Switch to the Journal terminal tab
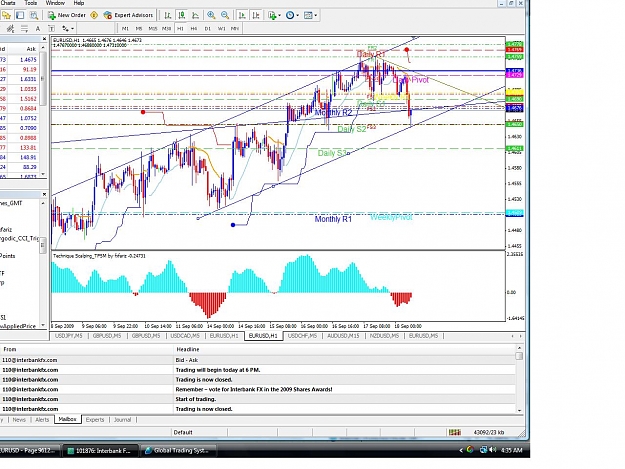Image resolution: width=625 pixels, height=469 pixels. (122, 420)
